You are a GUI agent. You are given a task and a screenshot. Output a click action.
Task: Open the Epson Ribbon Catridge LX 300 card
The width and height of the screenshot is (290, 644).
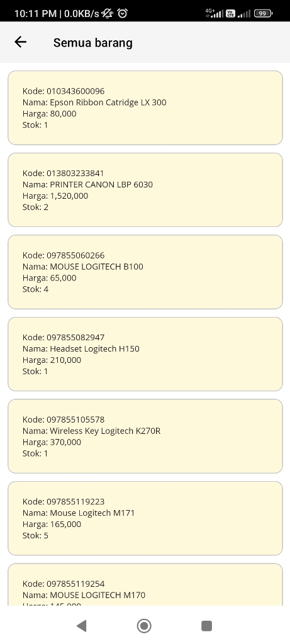[x=145, y=108]
